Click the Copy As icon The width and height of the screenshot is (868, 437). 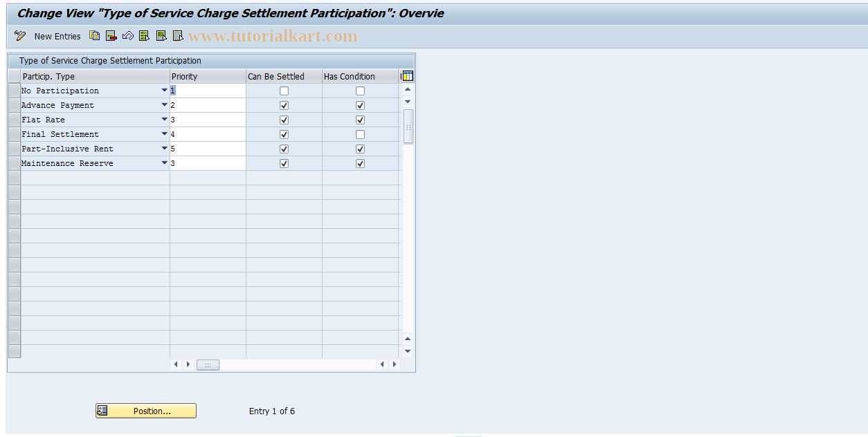click(x=95, y=36)
